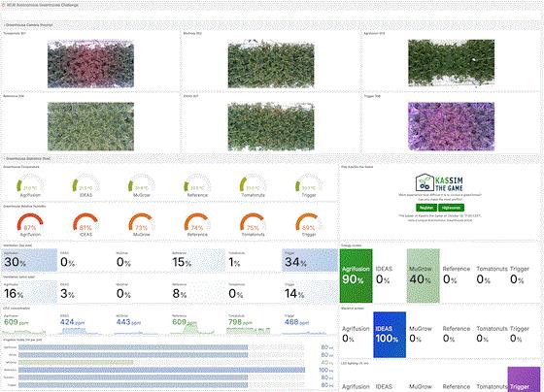Image resolution: width=544 pixels, height=392 pixels.
Task: Collapse the Greenhouse Camera Snapshot row
Action: (28, 25)
